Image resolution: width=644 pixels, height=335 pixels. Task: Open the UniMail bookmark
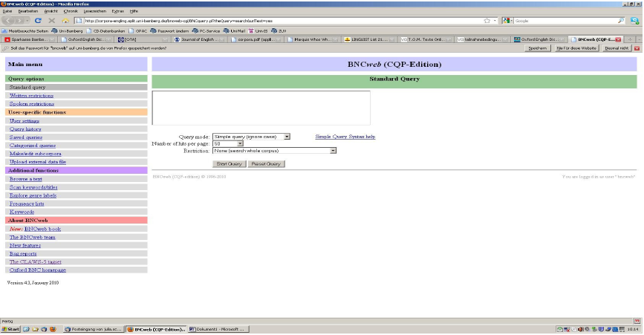coord(234,30)
